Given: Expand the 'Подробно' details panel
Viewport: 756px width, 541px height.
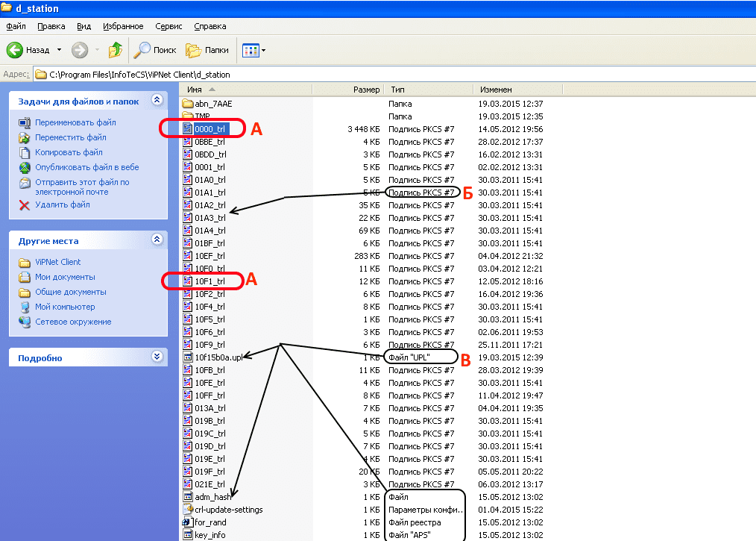Looking at the screenshot, I should 157,357.
